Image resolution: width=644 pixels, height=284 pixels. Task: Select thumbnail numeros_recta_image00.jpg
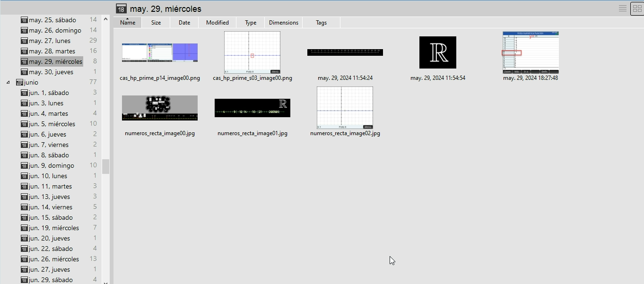pos(160,108)
